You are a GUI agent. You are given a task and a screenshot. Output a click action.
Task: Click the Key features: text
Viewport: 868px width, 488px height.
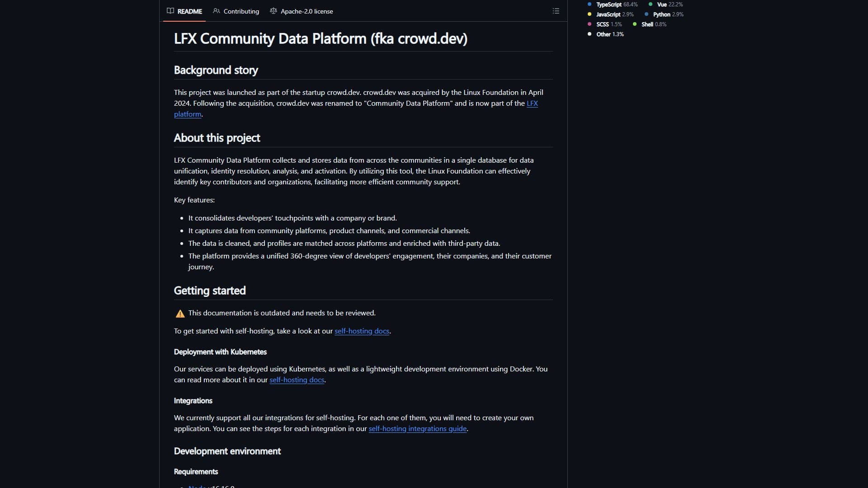click(x=194, y=200)
